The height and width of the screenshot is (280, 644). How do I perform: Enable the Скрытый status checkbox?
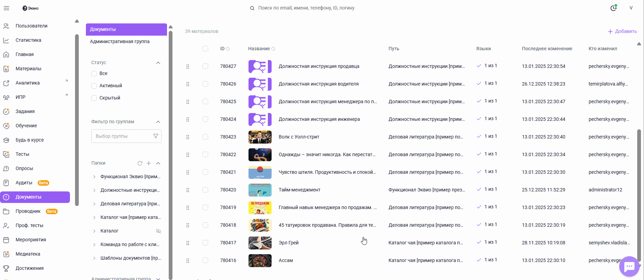tap(94, 98)
